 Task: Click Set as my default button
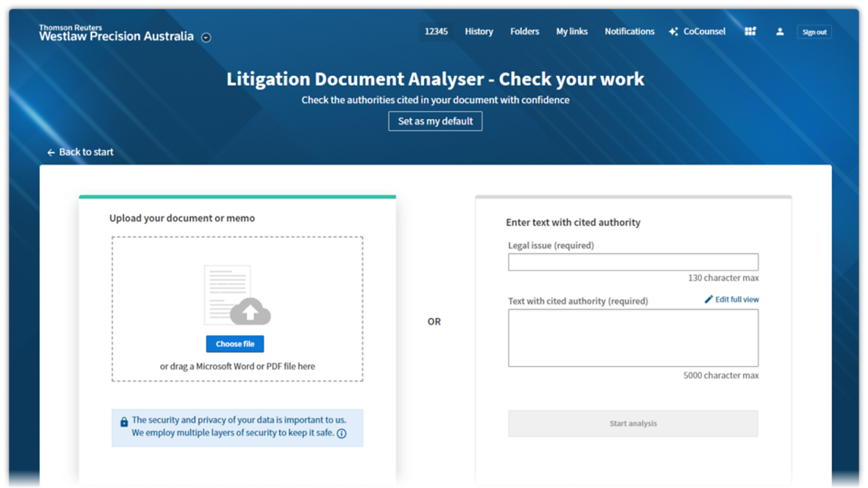tap(435, 121)
